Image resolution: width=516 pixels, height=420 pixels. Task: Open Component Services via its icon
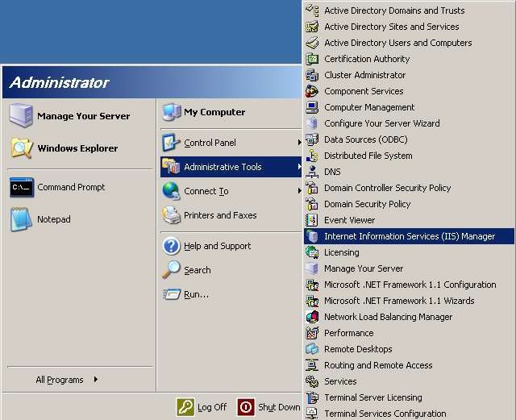(x=312, y=91)
